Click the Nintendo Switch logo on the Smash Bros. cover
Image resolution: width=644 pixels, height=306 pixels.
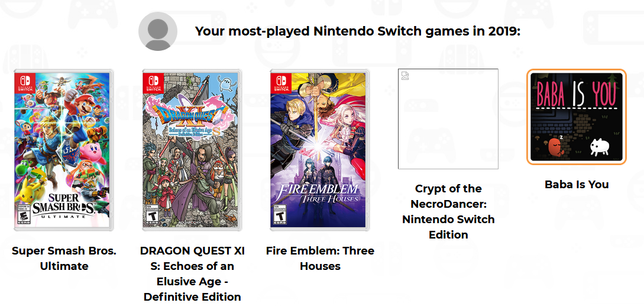[x=24, y=82]
